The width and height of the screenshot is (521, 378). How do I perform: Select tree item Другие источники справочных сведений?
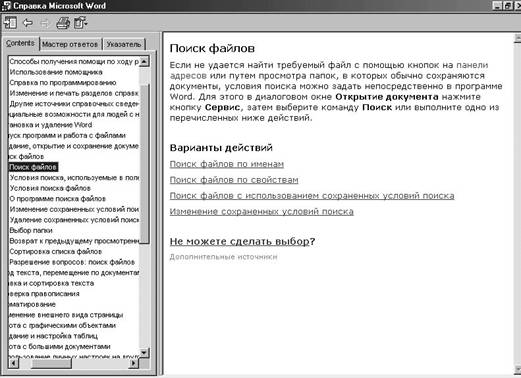pyautogui.click(x=74, y=104)
